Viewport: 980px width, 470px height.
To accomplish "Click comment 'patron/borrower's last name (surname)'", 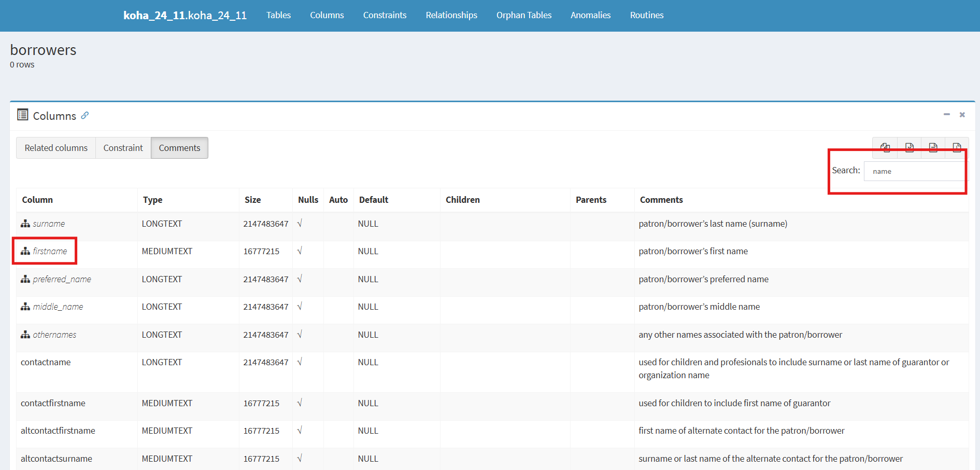I will click(713, 224).
